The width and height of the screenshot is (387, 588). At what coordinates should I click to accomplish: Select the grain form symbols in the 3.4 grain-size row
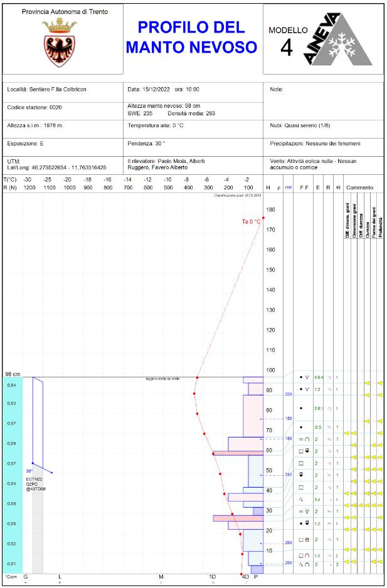coord(301,500)
